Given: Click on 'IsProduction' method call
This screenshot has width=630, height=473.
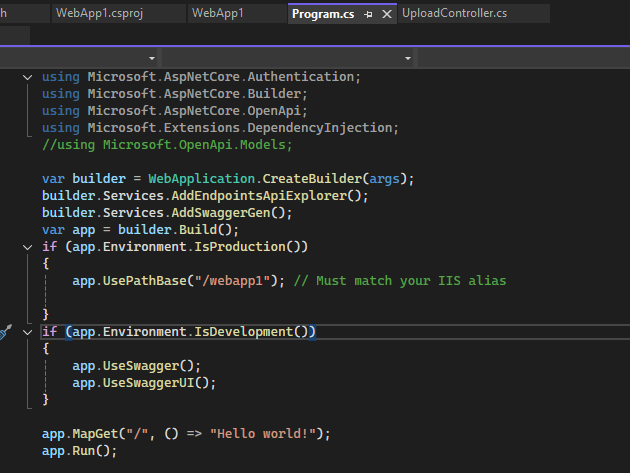Looking at the screenshot, I should click(240, 246).
